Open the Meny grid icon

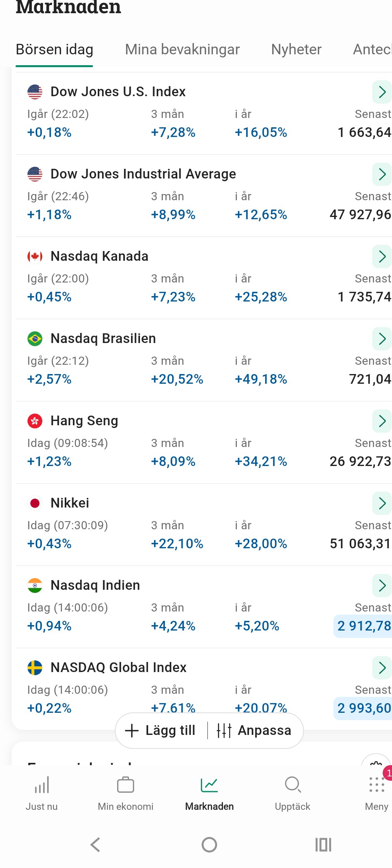[x=376, y=786]
